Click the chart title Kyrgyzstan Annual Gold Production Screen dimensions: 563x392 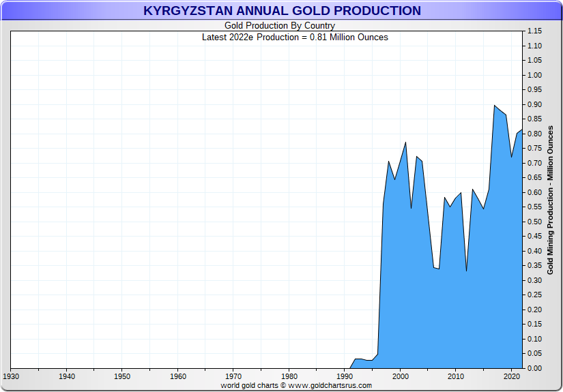click(282, 11)
